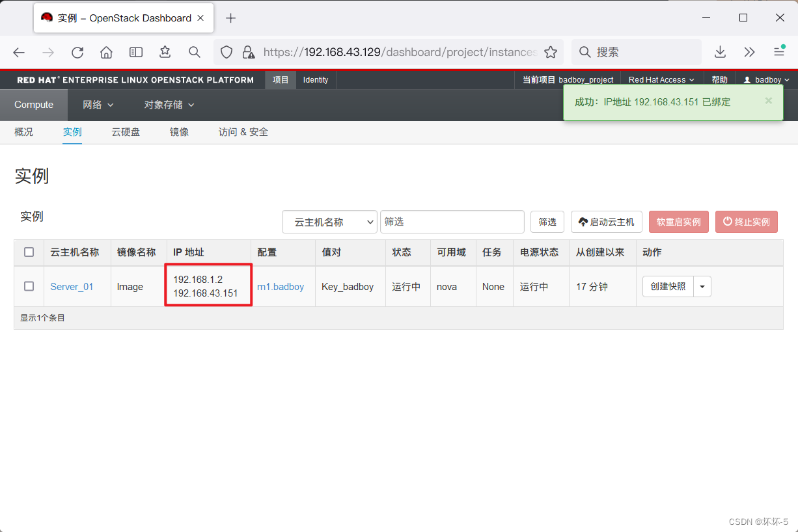Open the bookmarks star-list icon

(x=165, y=52)
